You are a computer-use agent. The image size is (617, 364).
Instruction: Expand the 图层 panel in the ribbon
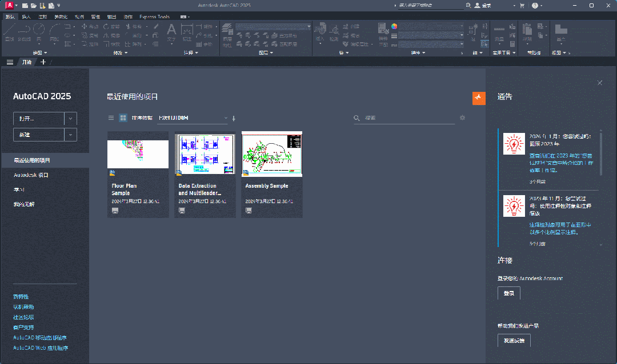tap(266, 52)
